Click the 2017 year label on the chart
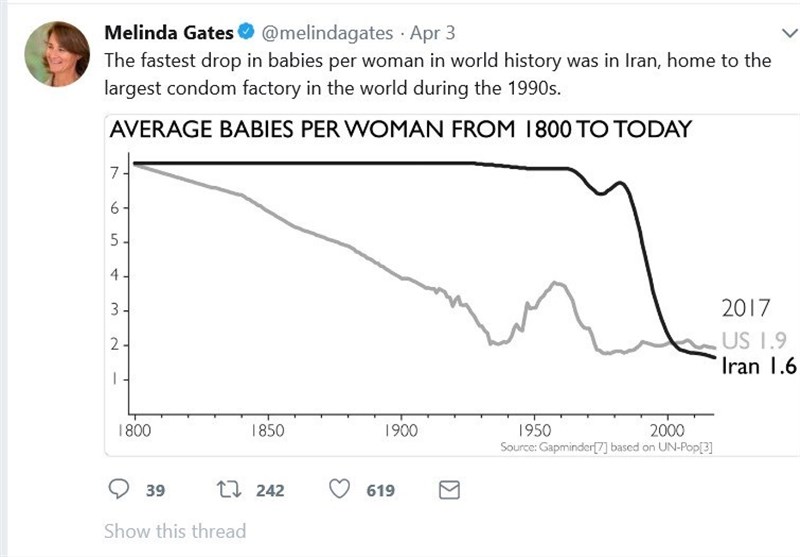Screen dimensions: 800x557 [x=746, y=307]
